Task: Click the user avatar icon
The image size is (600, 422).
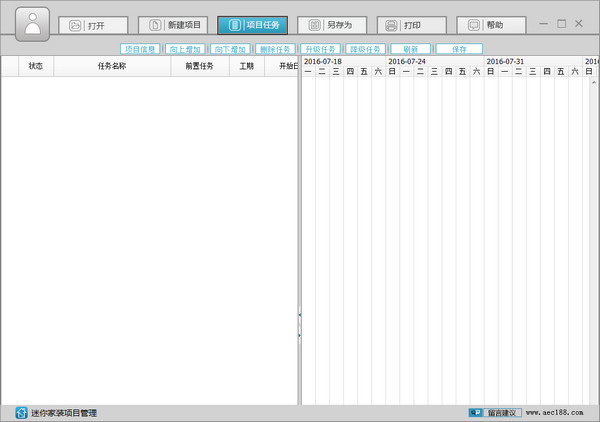Action: click(33, 24)
